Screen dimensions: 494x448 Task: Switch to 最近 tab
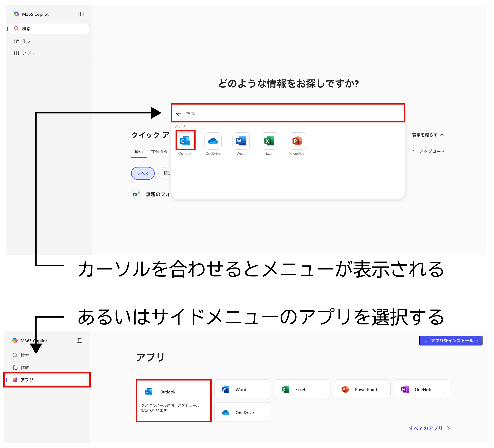(139, 151)
